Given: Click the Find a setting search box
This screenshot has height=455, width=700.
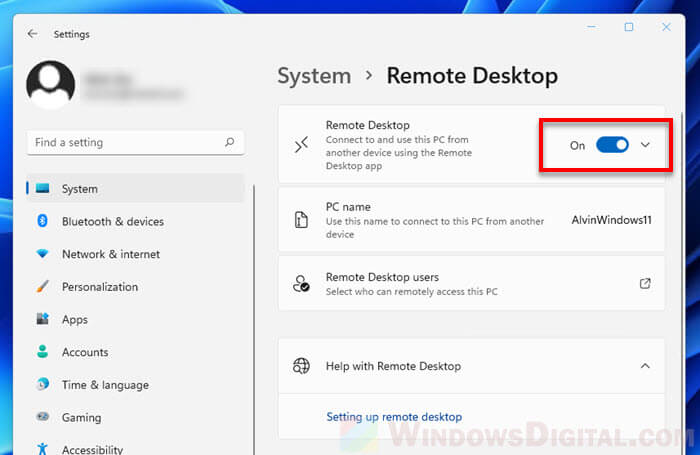Looking at the screenshot, I should pos(125,143).
